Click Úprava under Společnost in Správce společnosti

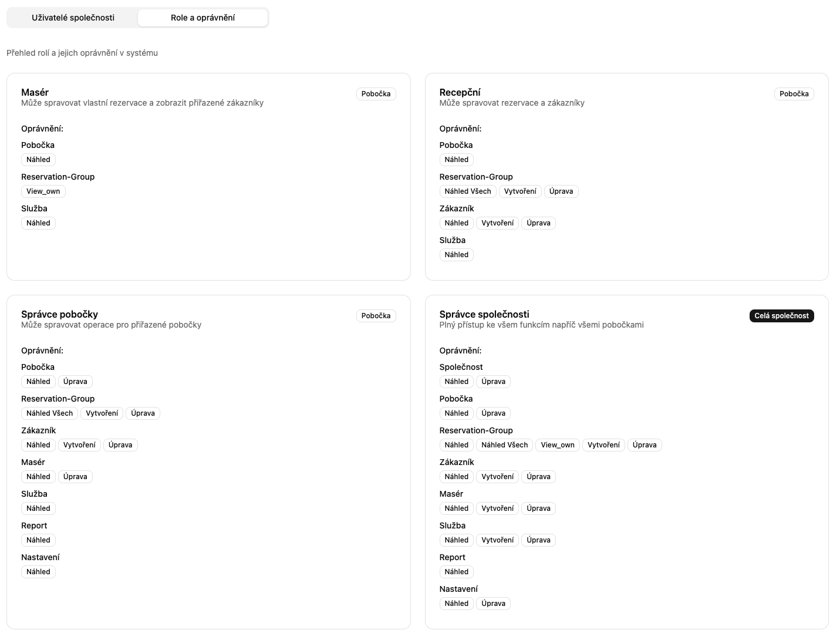(x=493, y=382)
